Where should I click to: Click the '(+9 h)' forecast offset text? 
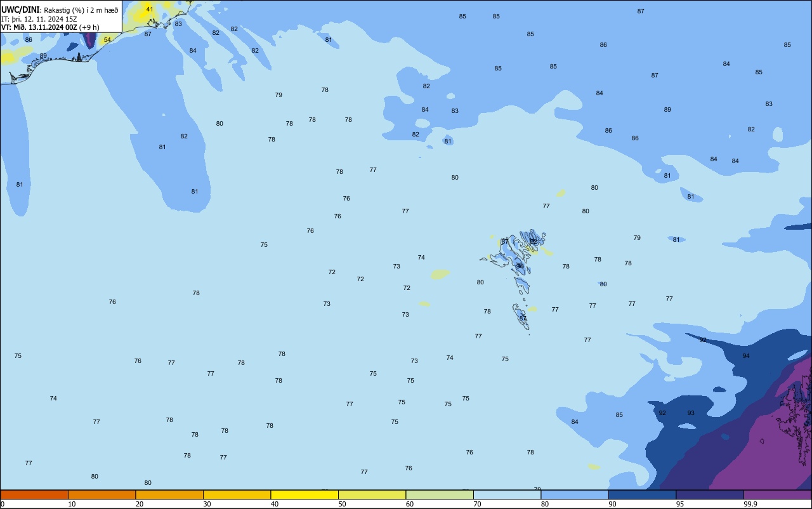click(x=89, y=27)
